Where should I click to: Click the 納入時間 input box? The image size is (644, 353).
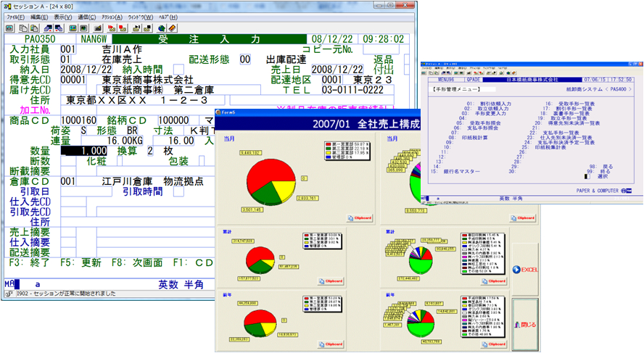(178, 70)
